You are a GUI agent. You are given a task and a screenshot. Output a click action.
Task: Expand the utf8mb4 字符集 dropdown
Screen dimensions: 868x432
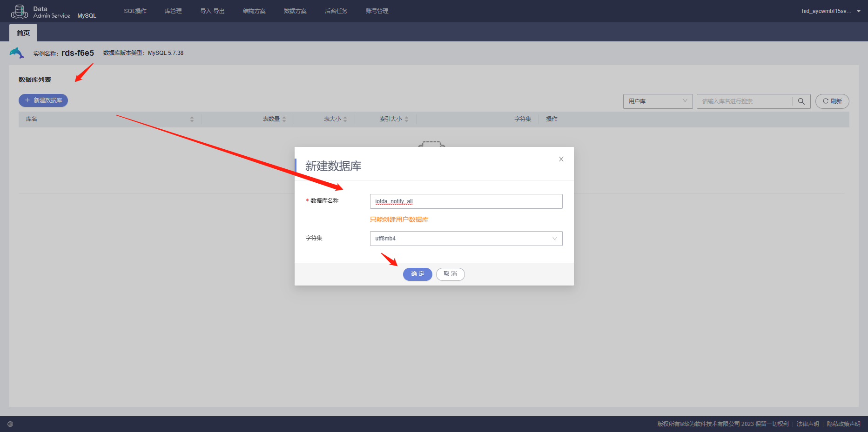(466, 239)
